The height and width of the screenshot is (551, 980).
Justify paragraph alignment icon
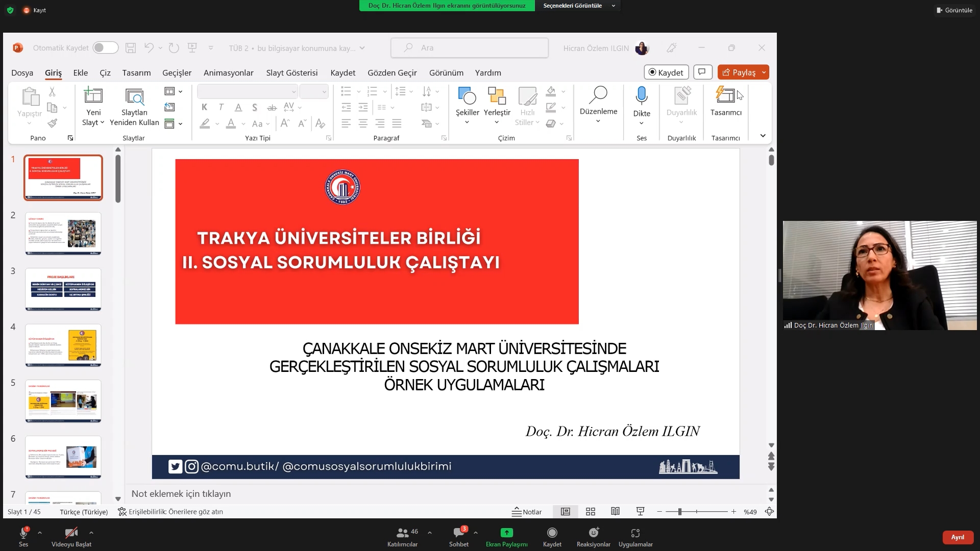(x=397, y=123)
